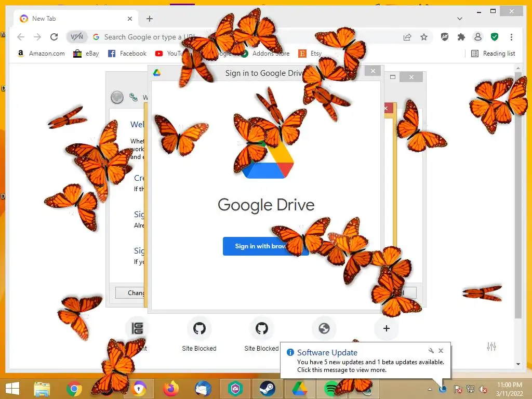This screenshot has width=532, height=399.
Task: Bookmark this tab with the star icon
Action: click(x=424, y=37)
